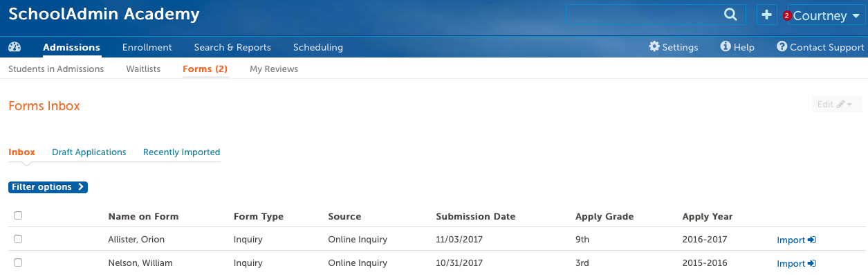Click submission date 10/31/2017
This screenshot has height=275, width=868.
click(x=459, y=263)
